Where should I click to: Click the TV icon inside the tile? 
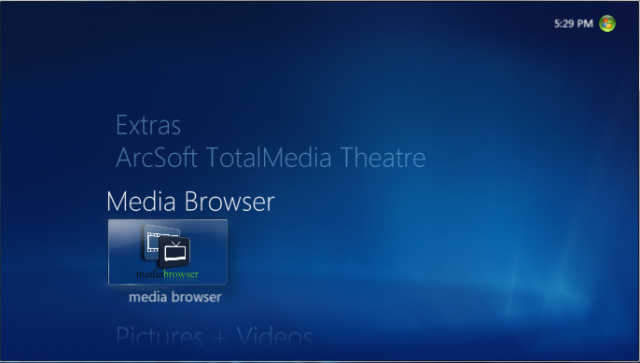[x=175, y=253]
